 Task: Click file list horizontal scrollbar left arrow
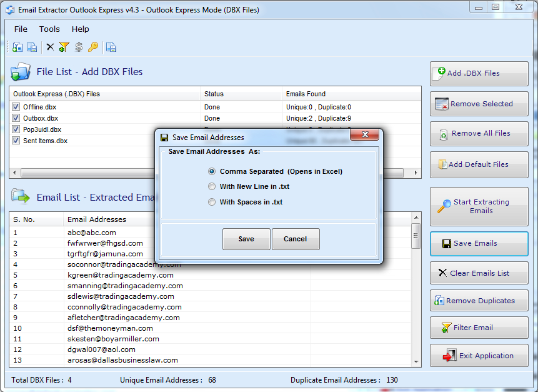(14, 173)
